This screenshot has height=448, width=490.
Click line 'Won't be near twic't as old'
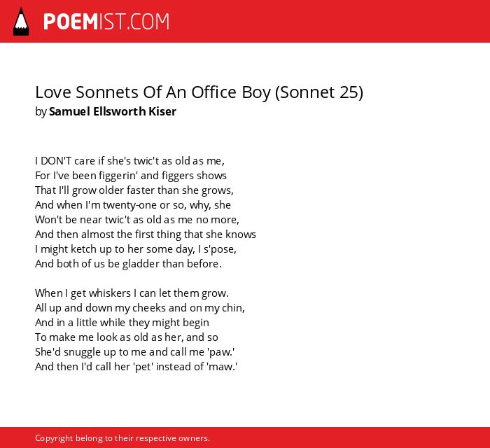click(x=137, y=220)
